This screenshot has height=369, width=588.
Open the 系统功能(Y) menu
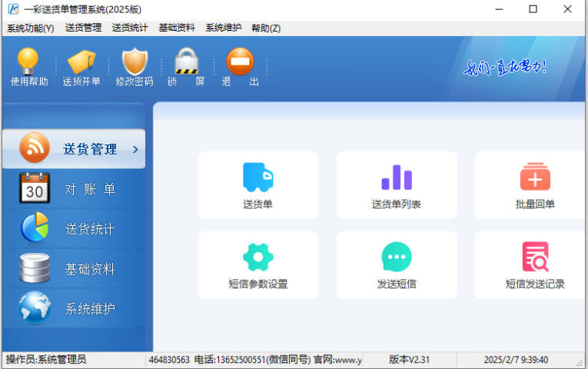coord(31,28)
